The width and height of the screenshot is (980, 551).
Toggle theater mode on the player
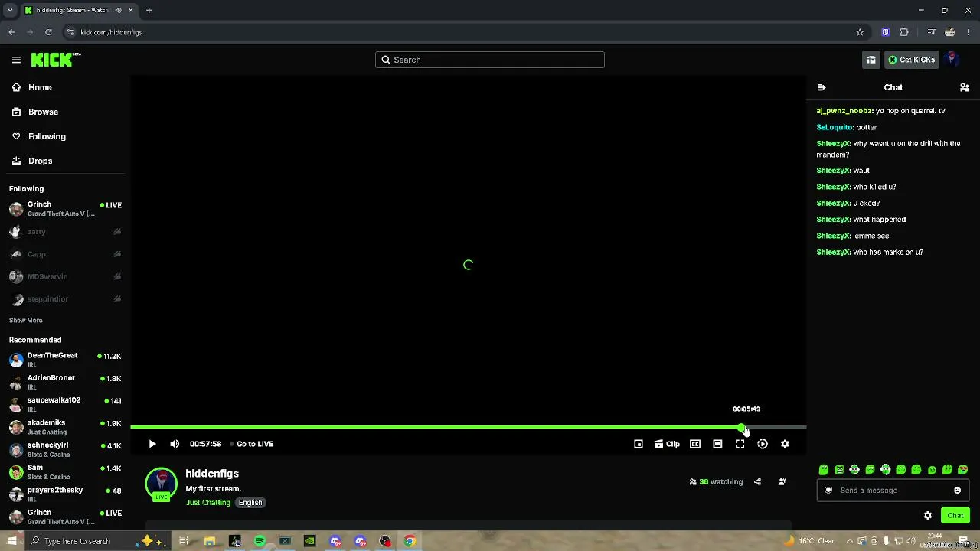tap(717, 444)
